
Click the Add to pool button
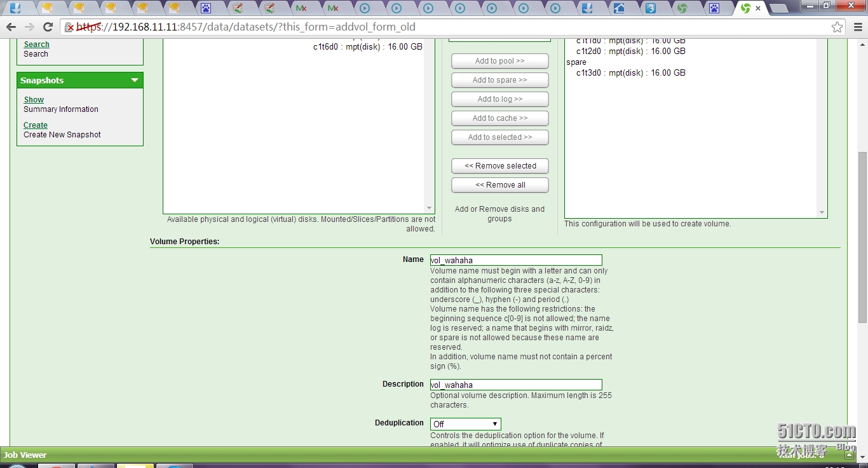click(x=499, y=61)
